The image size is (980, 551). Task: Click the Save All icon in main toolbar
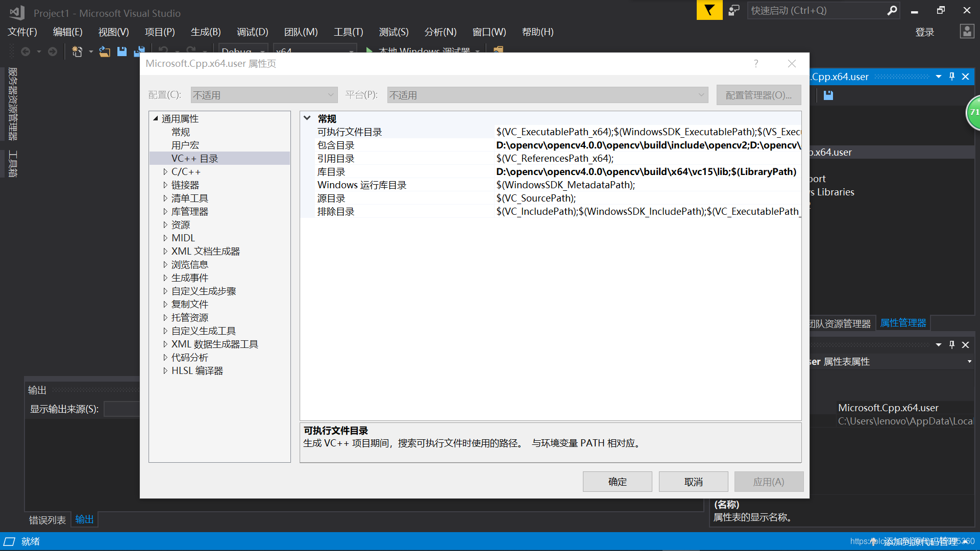139,52
